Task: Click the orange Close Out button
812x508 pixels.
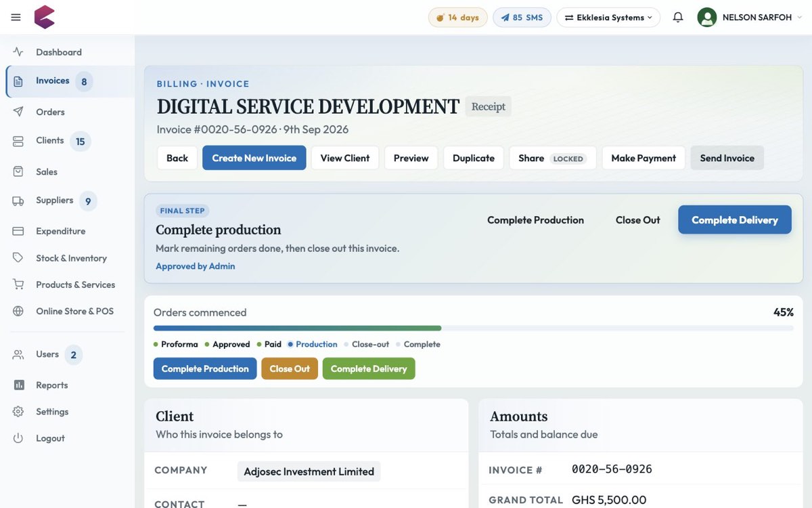Action: tap(290, 368)
